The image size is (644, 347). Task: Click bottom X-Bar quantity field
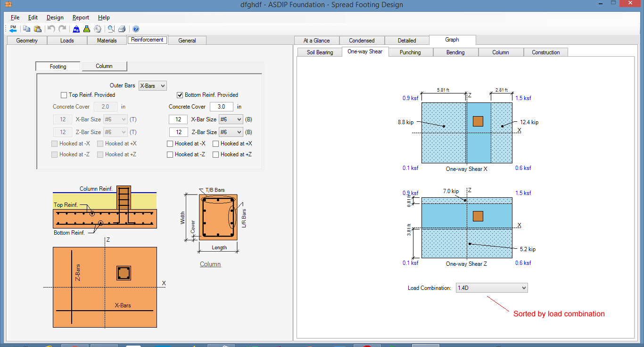(x=178, y=119)
